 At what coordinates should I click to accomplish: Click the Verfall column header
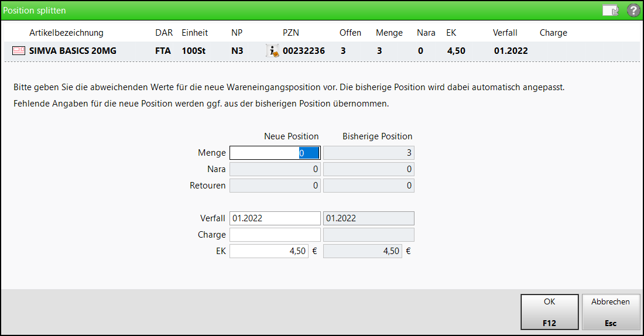pyautogui.click(x=505, y=33)
